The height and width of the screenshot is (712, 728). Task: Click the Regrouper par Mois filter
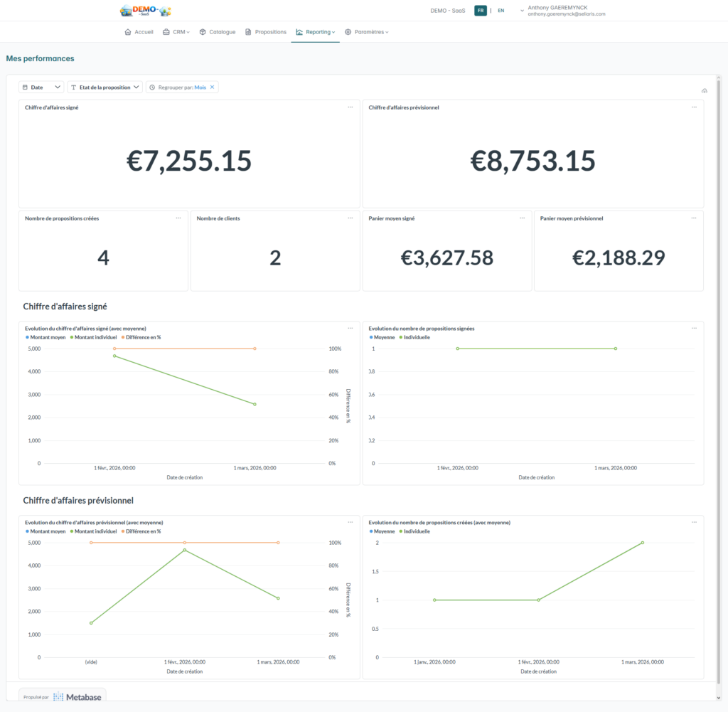(178, 87)
